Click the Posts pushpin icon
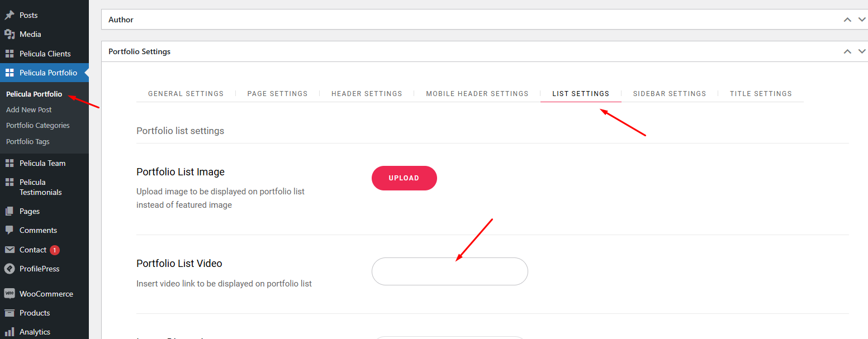This screenshot has width=868, height=339. click(10, 15)
